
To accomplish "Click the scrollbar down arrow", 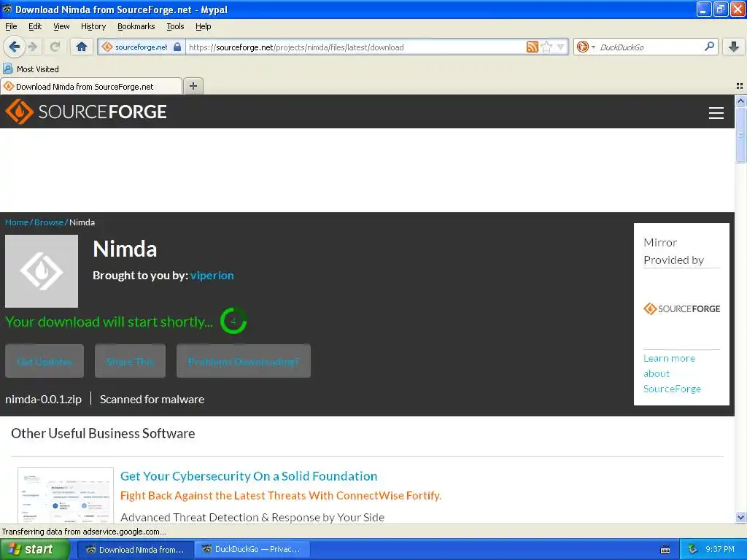I will pos(740,518).
